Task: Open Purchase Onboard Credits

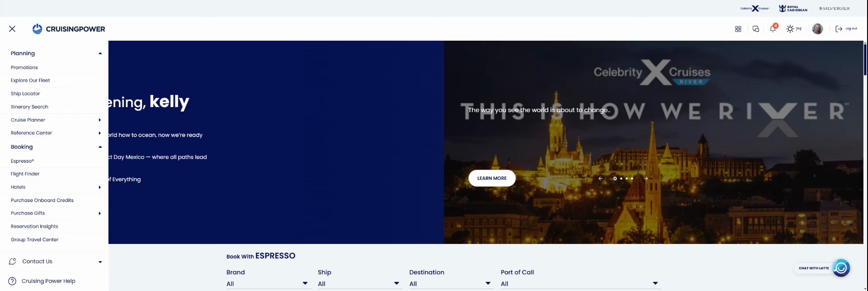Action: [x=42, y=200]
